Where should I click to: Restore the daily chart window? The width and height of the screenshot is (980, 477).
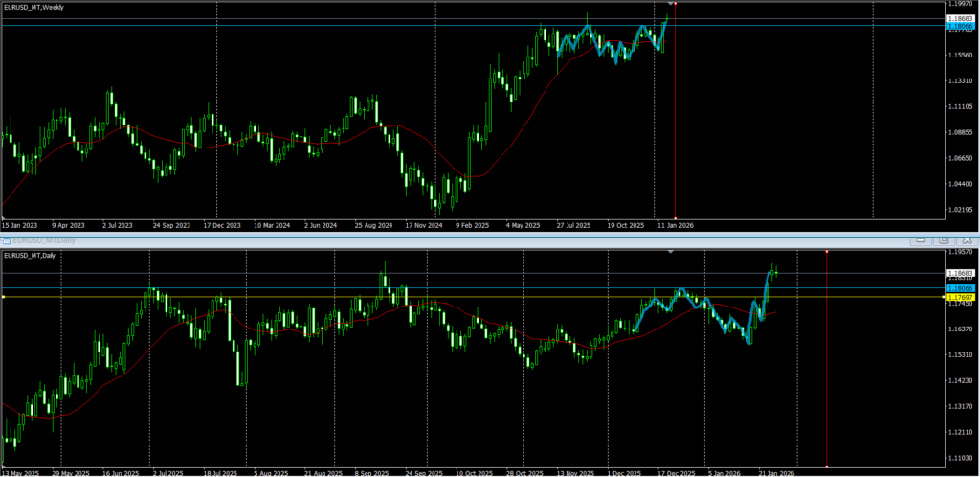(942, 239)
